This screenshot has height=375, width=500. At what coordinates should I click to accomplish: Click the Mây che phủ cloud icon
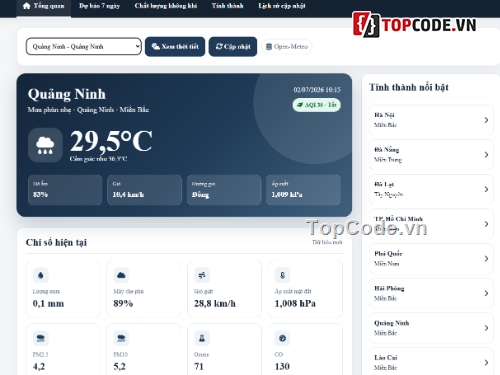click(121, 275)
